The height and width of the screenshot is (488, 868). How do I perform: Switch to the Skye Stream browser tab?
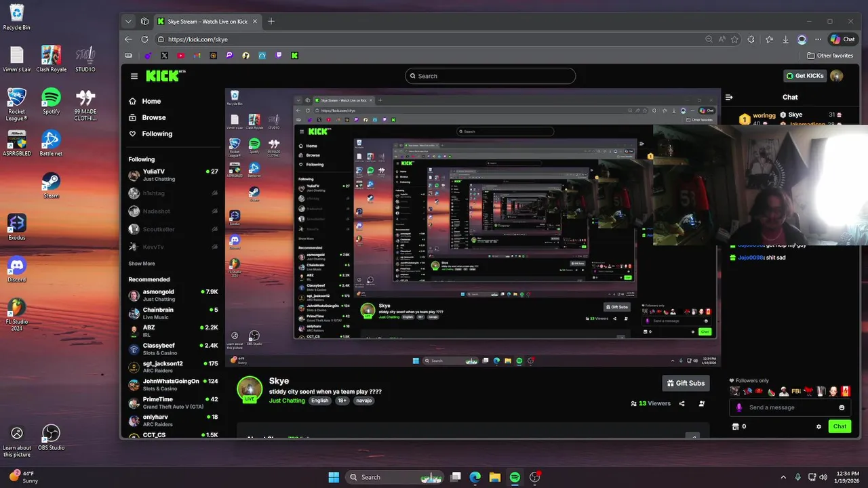pos(207,21)
